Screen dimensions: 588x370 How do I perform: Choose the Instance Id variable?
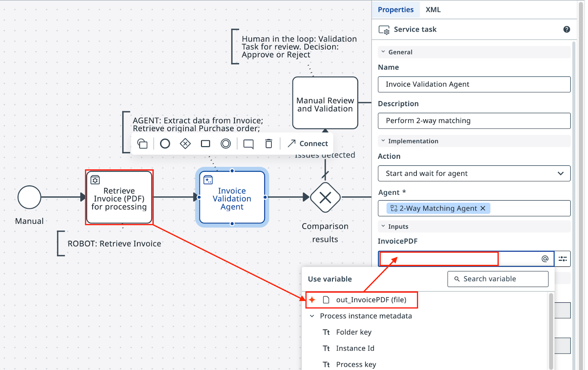point(355,348)
